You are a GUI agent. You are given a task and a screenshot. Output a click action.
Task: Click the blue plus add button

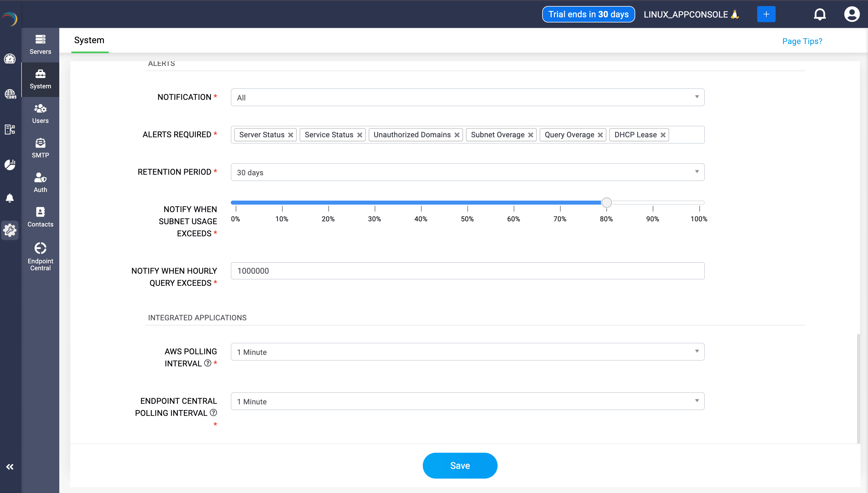click(x=766, y=14)
